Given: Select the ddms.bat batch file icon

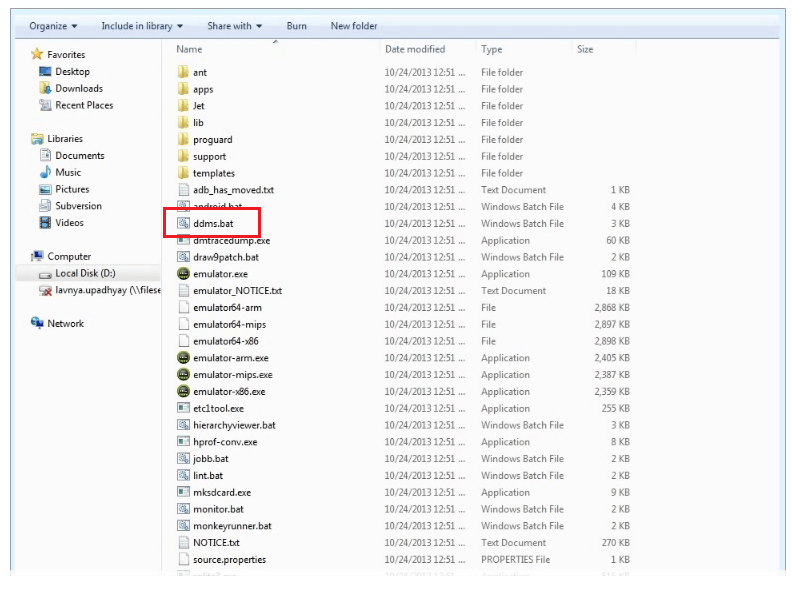Looking at the screenshot, I should pyautogui.click(x=183, y=223).
